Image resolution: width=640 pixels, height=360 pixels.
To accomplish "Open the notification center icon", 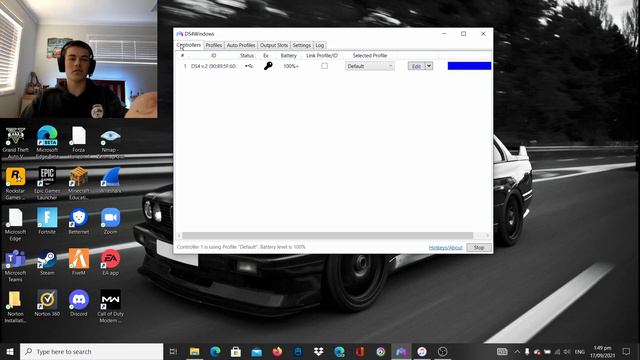I will [x=626, y=351].
